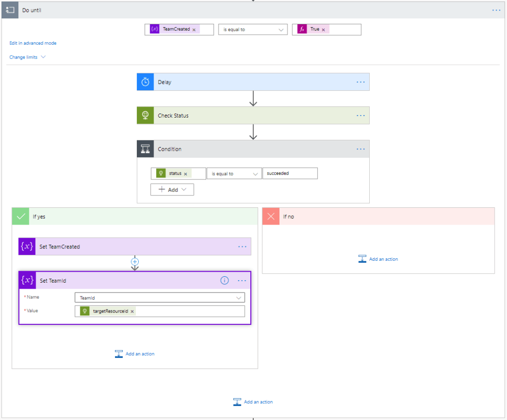Open the Do until operator dropdown
Image resolution: width=507 pixels, height=420 pixels.
(x=253, y=30)
